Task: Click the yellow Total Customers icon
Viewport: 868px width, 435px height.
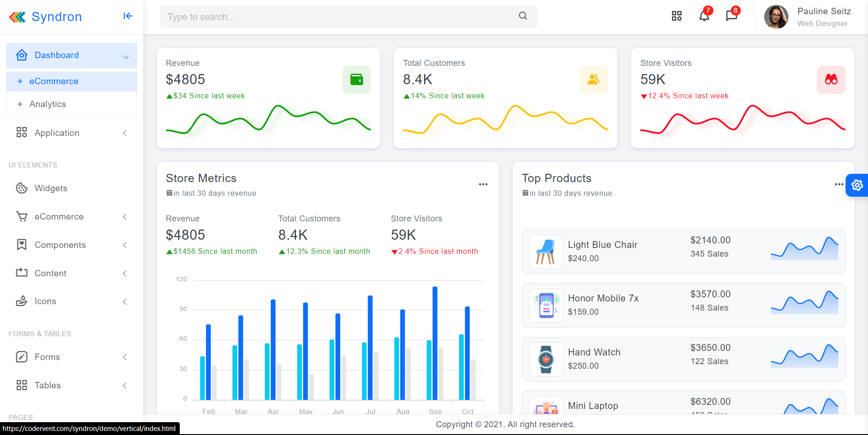Action: pos(594,80)
